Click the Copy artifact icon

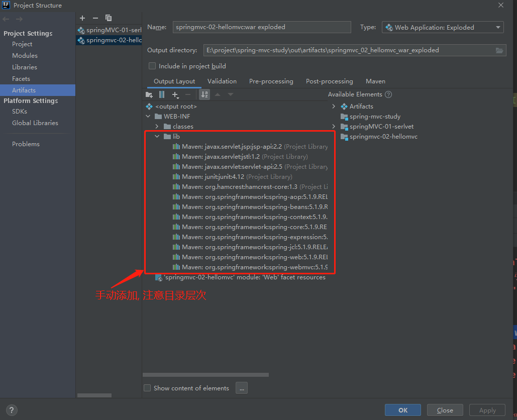tap(108, 18)
